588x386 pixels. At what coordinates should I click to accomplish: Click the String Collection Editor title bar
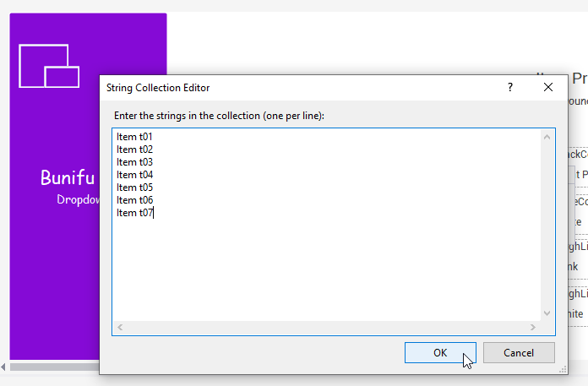tap(300, 87)
